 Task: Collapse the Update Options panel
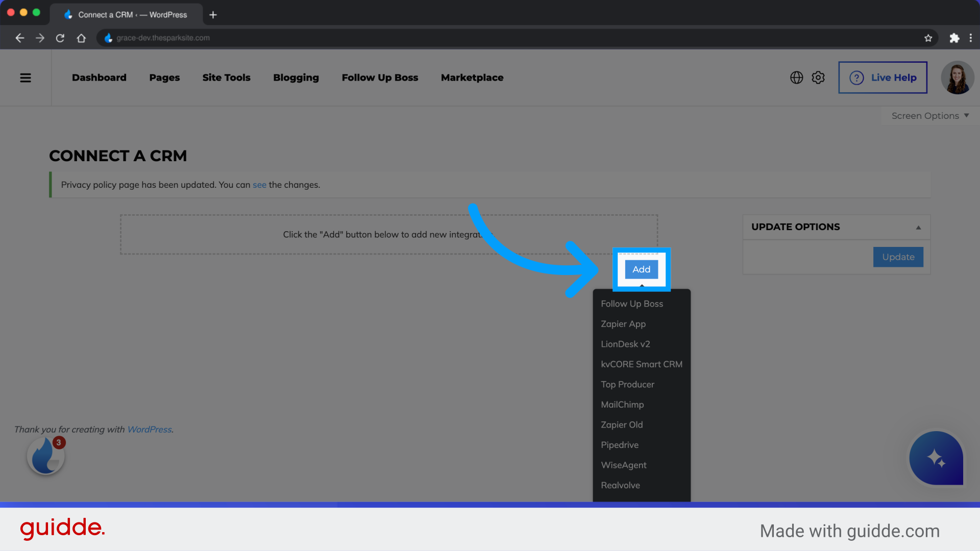click(x=919, y=227)
